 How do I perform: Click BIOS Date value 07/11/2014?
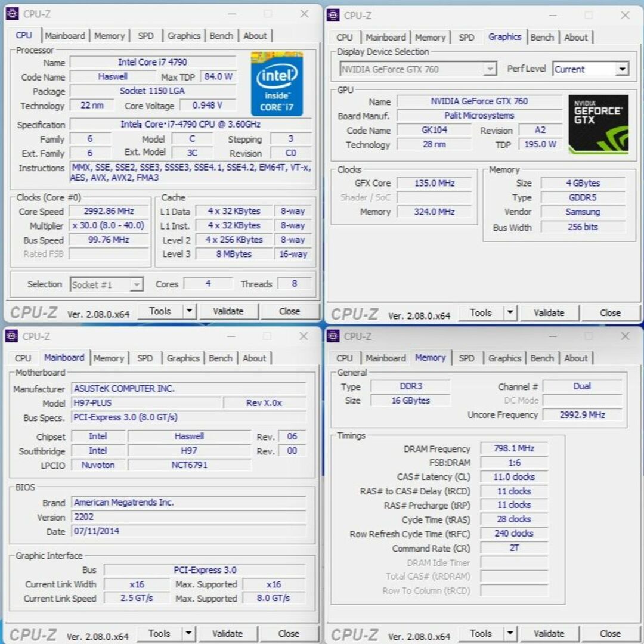pos(189,531)
